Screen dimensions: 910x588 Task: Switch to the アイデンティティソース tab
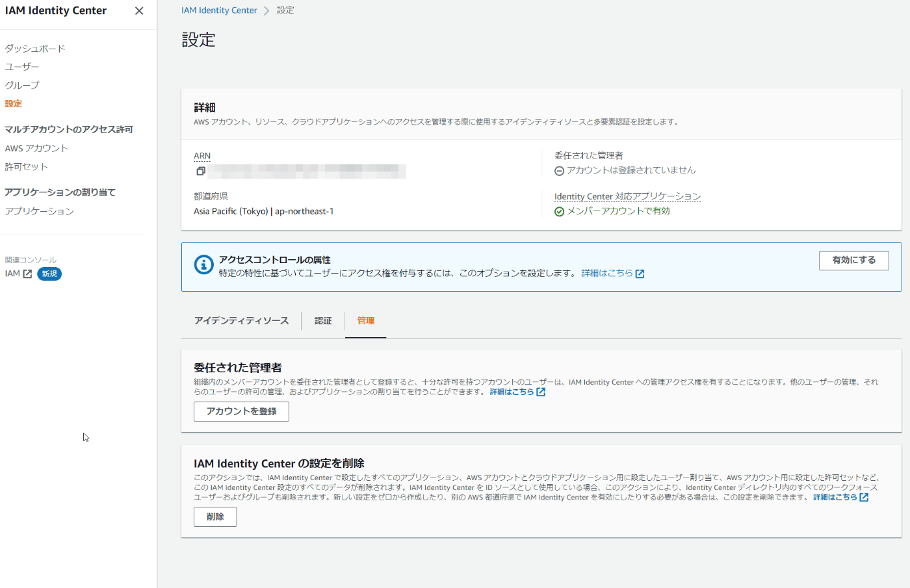(241, 321)
